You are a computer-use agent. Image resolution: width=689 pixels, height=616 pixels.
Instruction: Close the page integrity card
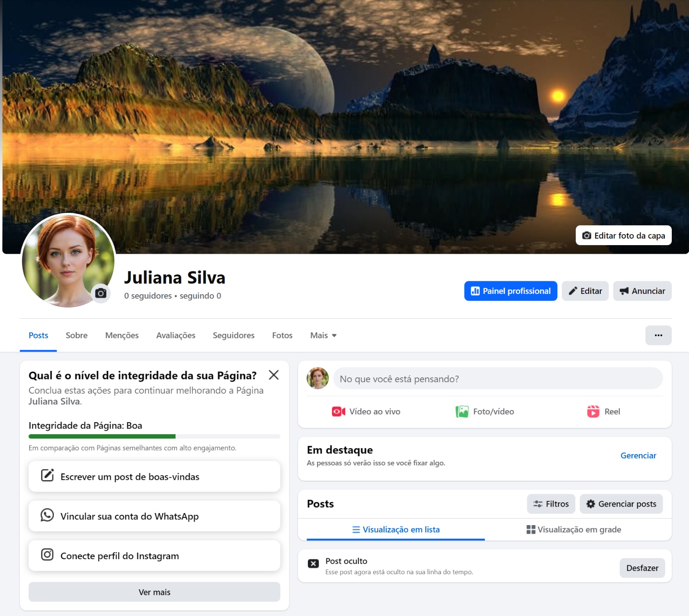click(273, 375)
